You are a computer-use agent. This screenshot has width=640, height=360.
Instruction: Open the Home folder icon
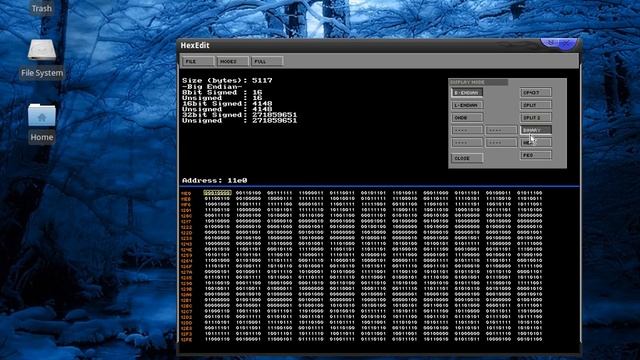pos(42,115)
